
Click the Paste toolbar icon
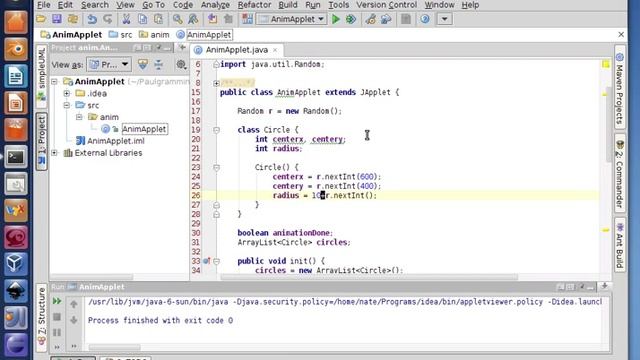coord(158,19)
